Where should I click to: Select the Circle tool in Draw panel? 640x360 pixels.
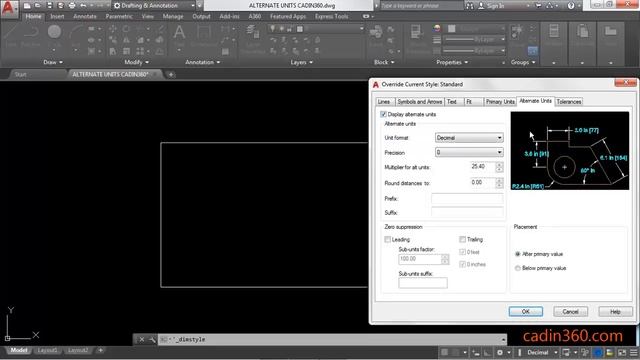pyautogui.click(x=54, y=35)
